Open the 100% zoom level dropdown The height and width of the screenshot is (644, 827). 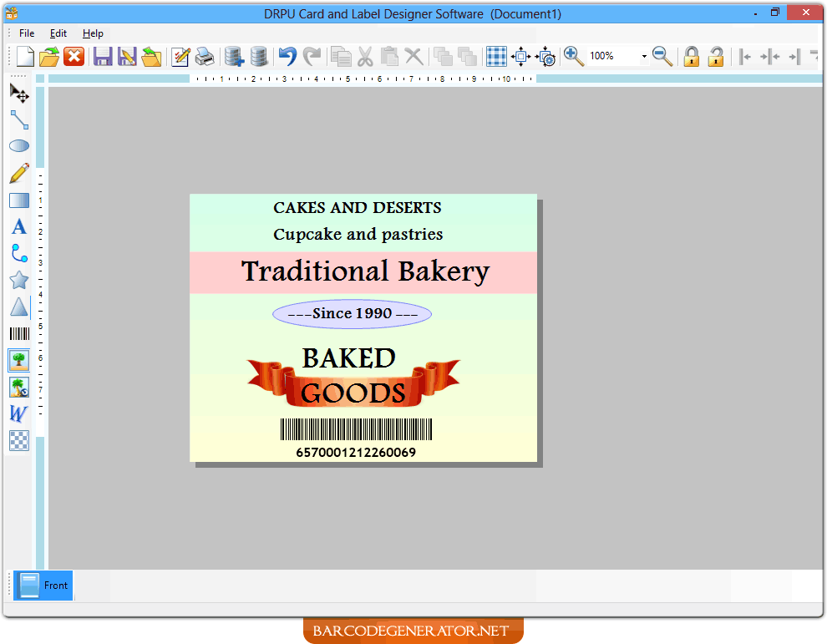[x=644, y=57]
